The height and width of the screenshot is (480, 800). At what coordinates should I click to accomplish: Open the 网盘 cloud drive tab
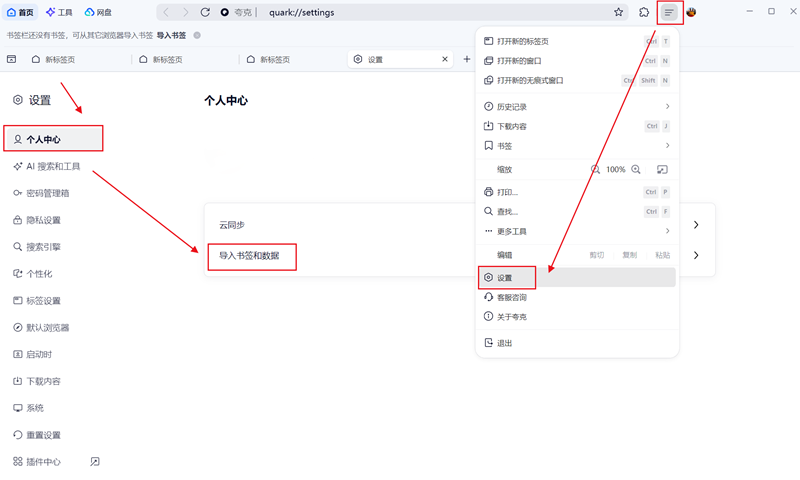[x=98, y=12]
